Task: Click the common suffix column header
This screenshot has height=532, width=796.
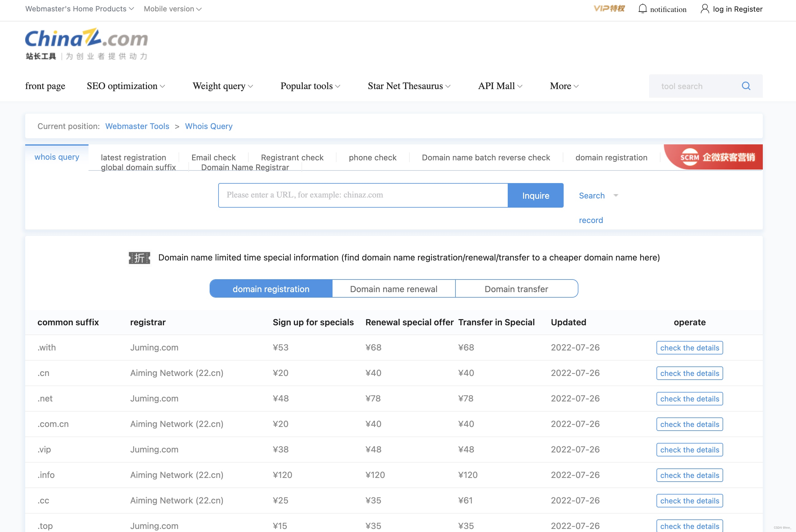Action: point(68,322)
